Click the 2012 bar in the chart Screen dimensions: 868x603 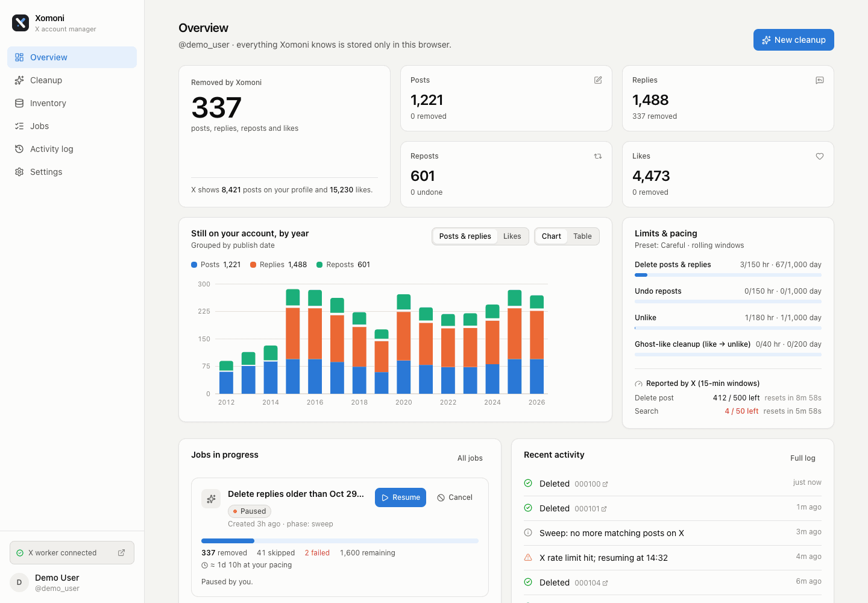pyautogui.click(x=226, y=377)
